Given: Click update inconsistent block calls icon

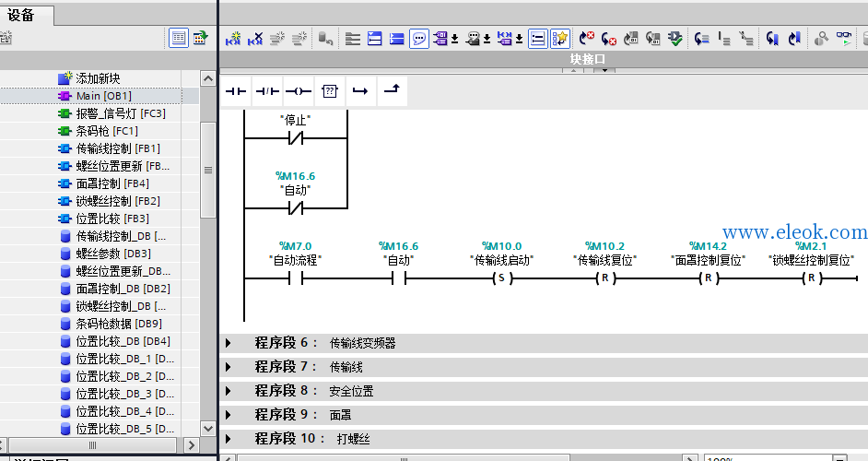Looking at the screenshot, I should click(631, 38).
